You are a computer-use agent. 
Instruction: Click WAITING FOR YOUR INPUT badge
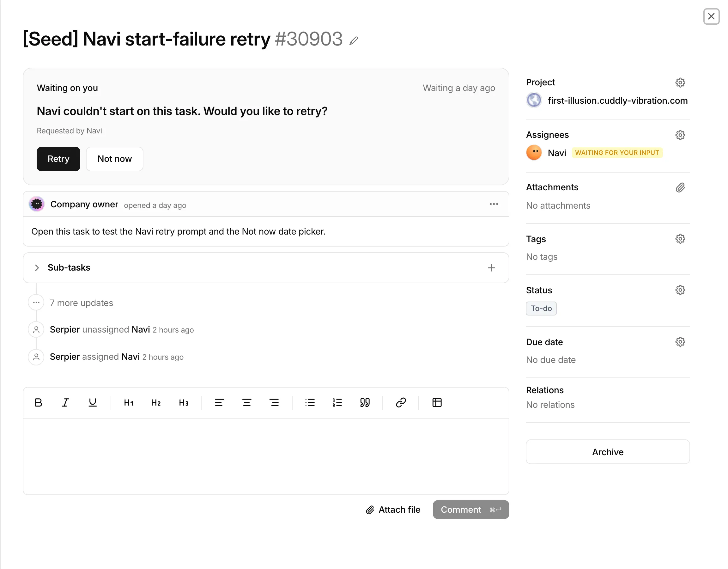click(x=617, y=153)
